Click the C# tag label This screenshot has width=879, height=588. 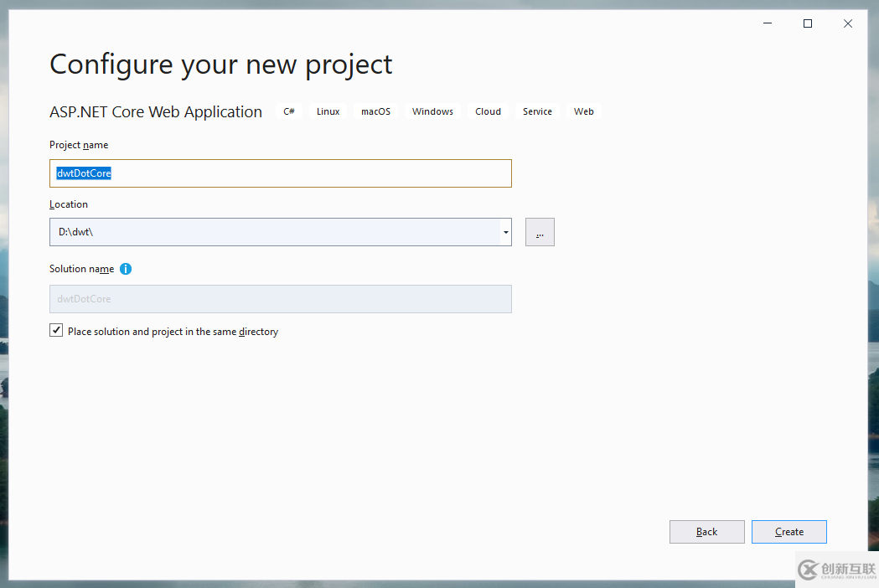289,111
